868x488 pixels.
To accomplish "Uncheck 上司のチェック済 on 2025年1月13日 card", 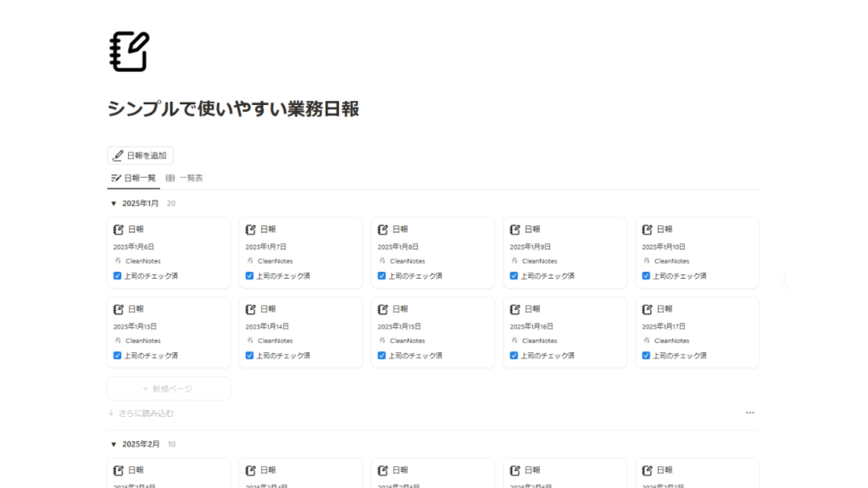I will tap(117, 355).
